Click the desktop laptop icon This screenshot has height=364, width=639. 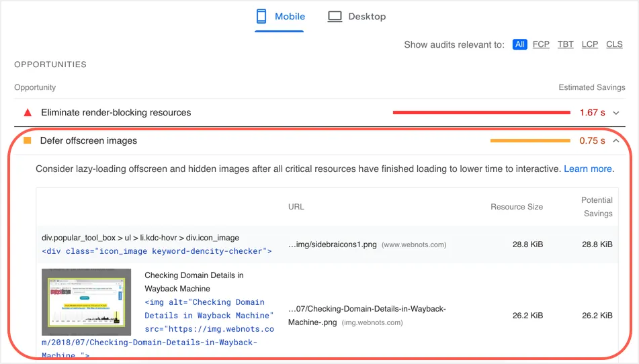tap(335, 17)
